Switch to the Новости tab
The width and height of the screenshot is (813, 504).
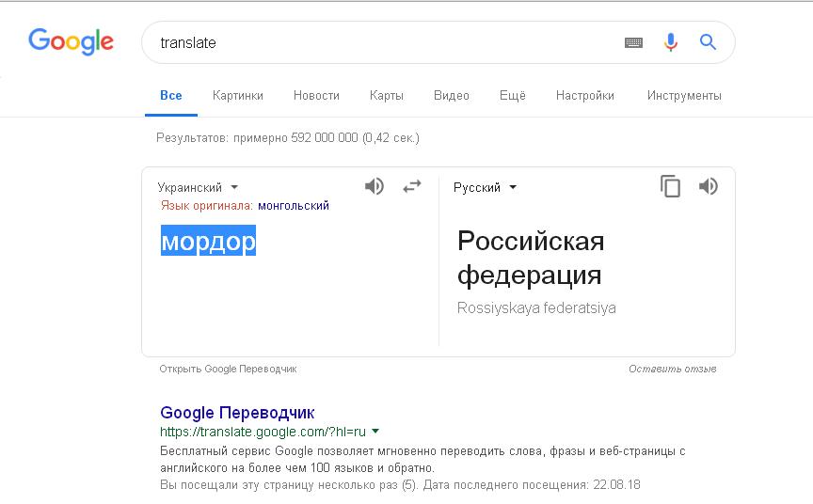316,95
